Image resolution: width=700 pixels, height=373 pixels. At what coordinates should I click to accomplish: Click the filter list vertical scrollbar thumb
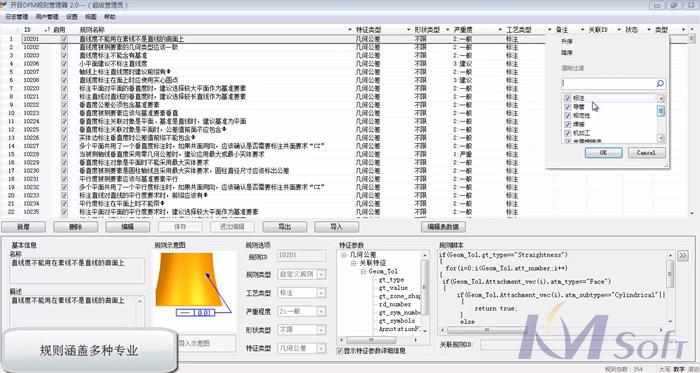coord(661,111)
